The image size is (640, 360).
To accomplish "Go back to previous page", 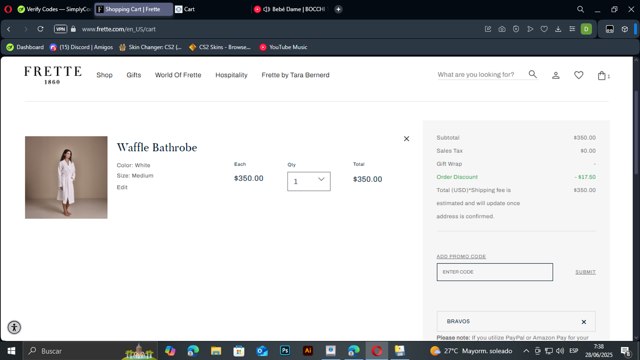I will click(9, 29).
